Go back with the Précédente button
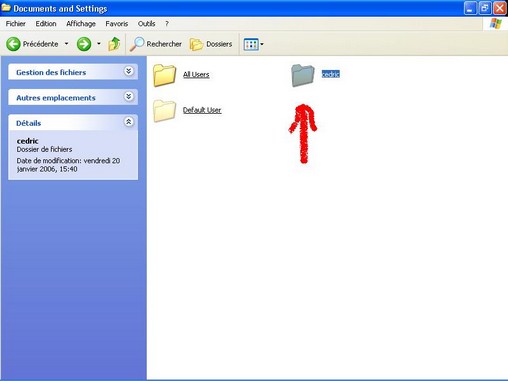The image size is (508, 381). (32, 44)
